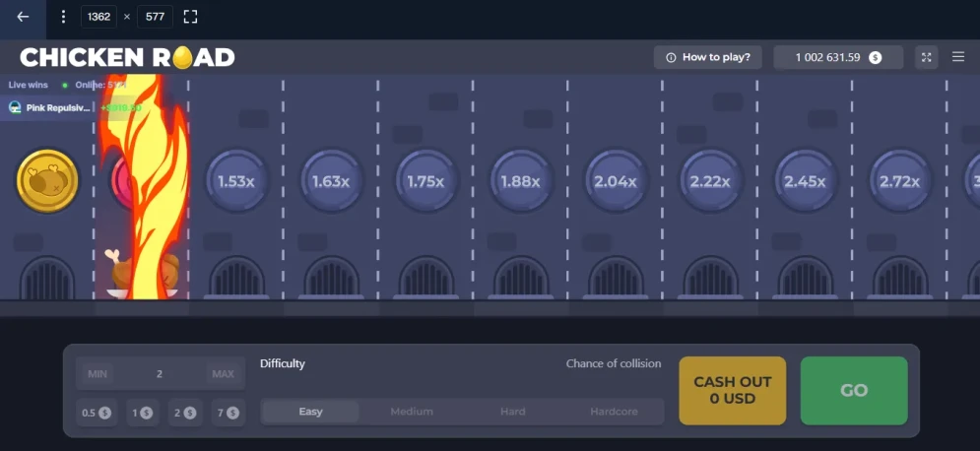This screenshot has width=980, height=451.
Task: Click the gold chicken coin
Action: point(47,181)
